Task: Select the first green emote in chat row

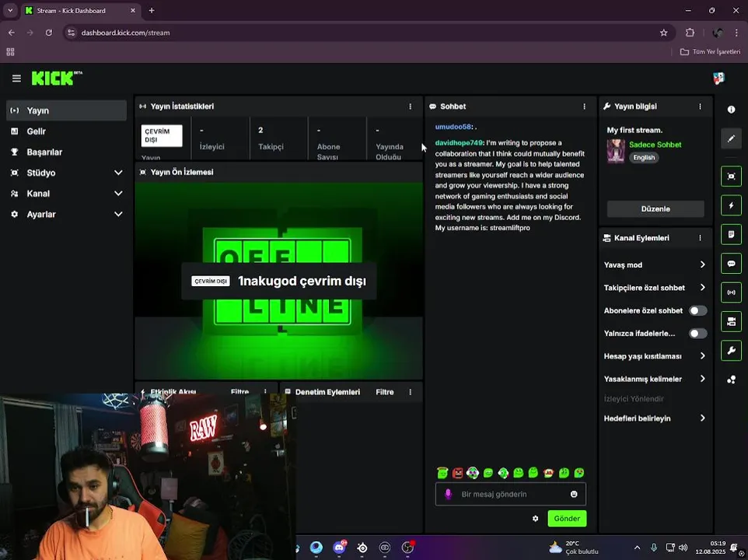Action: pyautogui.click(x=442, y=473)
